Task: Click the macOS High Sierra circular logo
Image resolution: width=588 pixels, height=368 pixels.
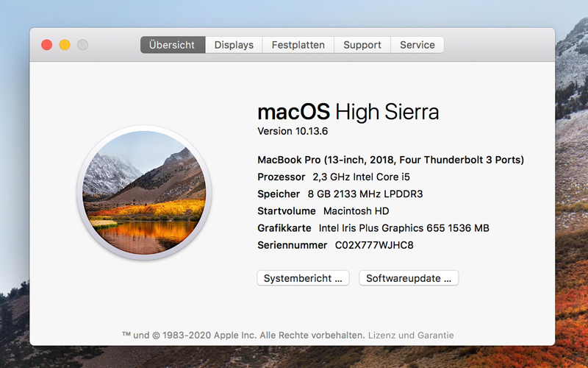Action: point(144,193)
